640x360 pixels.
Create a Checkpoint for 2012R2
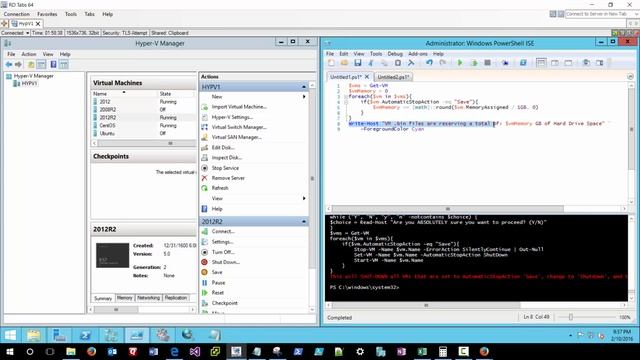(x=224, y=303)
